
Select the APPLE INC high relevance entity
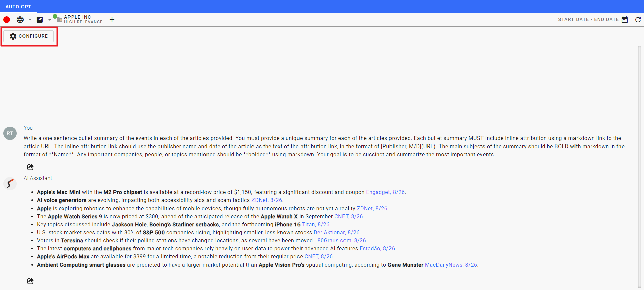point(83,19)
